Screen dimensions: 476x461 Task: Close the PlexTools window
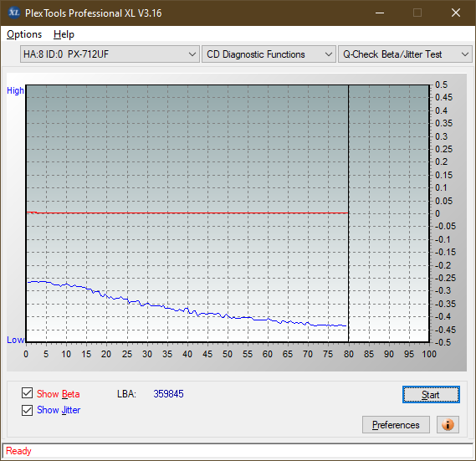[456, 13]
